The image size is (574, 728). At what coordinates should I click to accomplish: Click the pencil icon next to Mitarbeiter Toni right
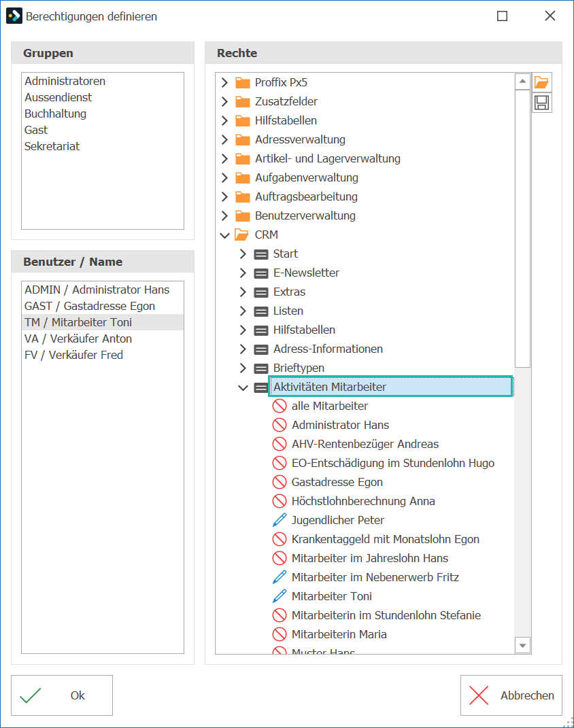(x=279, y=596)
